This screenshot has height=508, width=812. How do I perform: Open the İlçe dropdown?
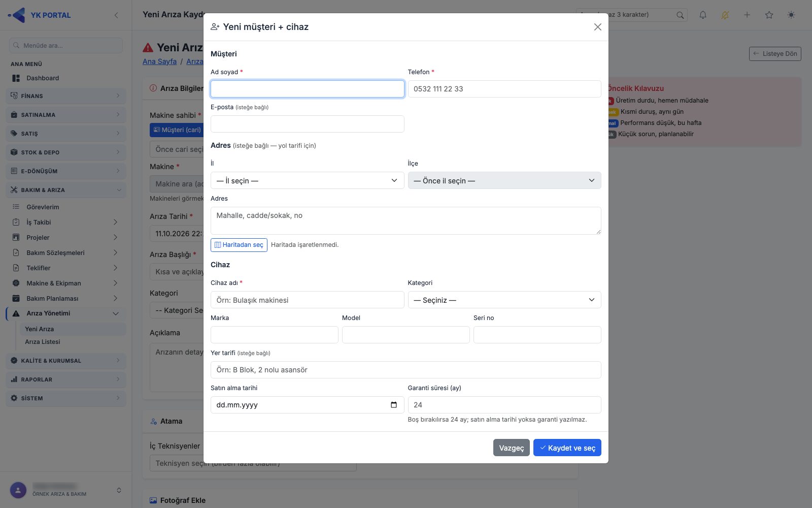coord(504,180)
